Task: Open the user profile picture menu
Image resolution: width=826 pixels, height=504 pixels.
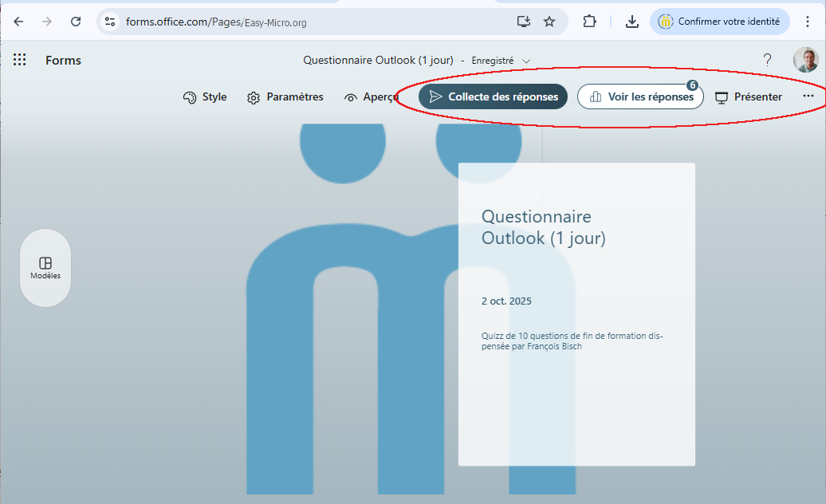Action: (x=805, y=60)
